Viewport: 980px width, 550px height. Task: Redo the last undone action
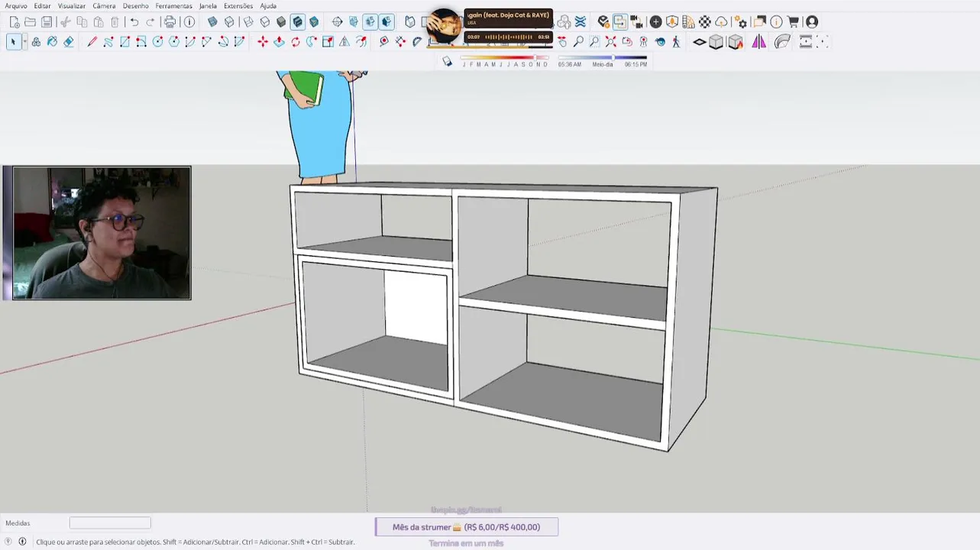[150, 22]
